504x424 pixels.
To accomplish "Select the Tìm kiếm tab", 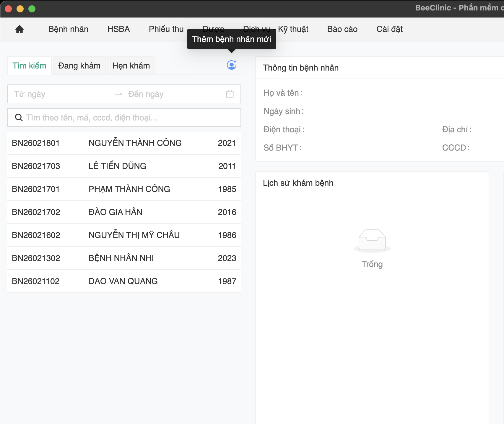I will point(29,66).
